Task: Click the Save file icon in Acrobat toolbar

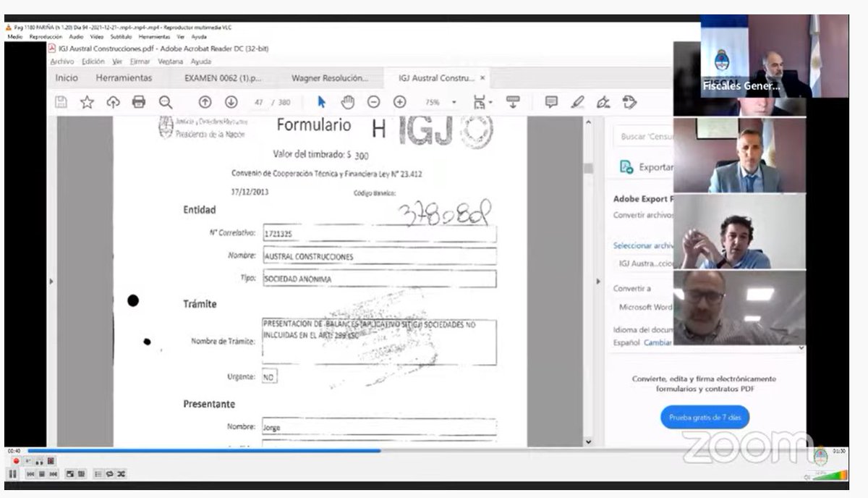Action: click(x=61, y=102)
